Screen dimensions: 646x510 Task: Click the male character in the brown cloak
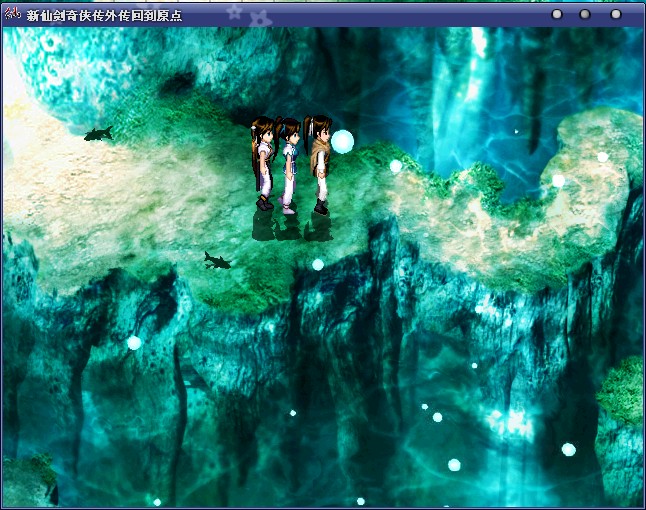(x=319, y=164)
